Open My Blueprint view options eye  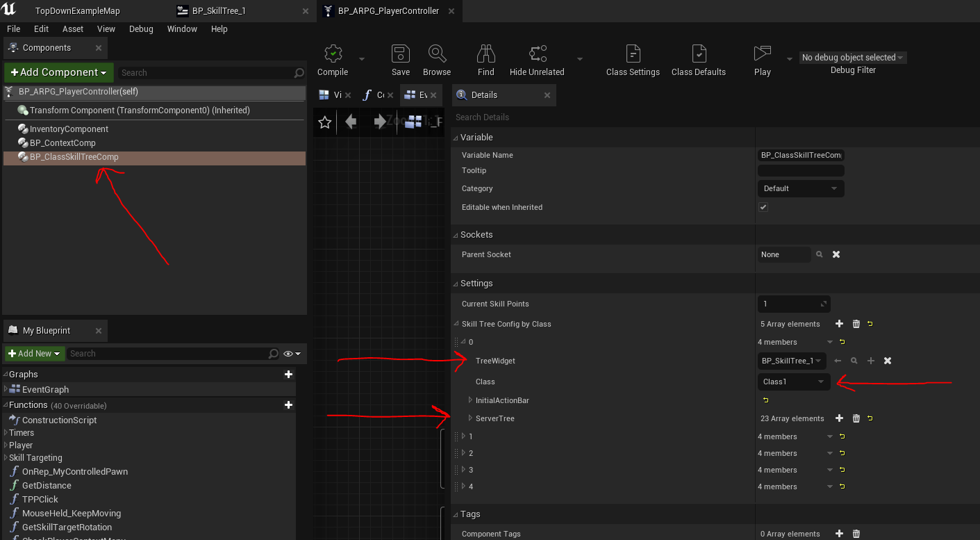[292, 354]
